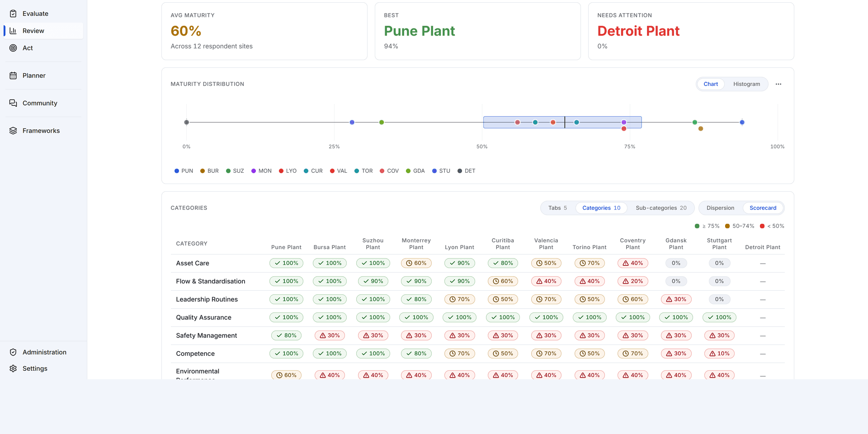The width and height of the screenshot is (868, 434).
Task: Click the Detroit Plant needs attention card
Action: (x=691, y=31)
